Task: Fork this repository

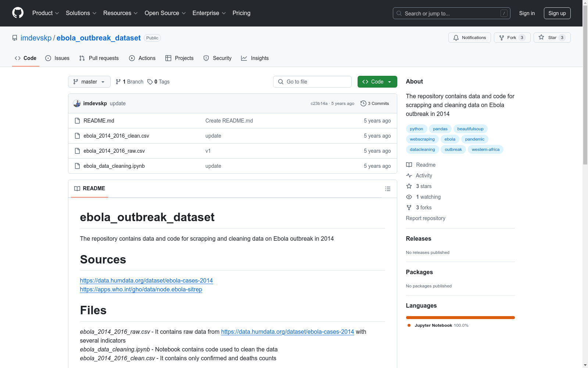Action: [x=512, y=38]
